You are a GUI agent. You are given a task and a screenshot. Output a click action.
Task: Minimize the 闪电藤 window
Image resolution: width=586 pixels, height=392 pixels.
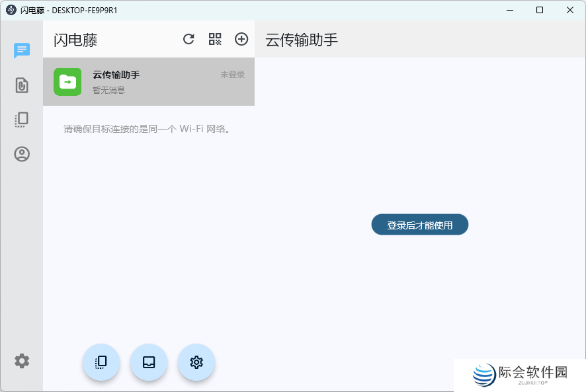click(x=510, y=10)
